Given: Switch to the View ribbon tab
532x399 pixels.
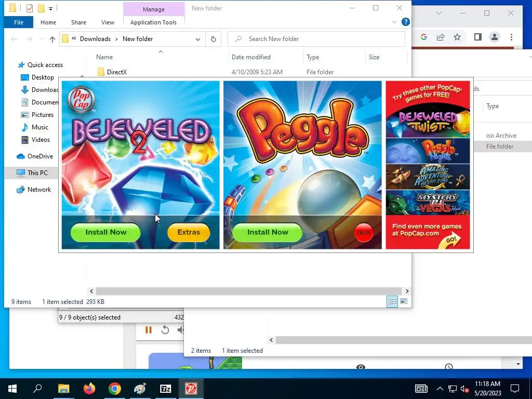Looking at the screenshot, I should point(108,22).
